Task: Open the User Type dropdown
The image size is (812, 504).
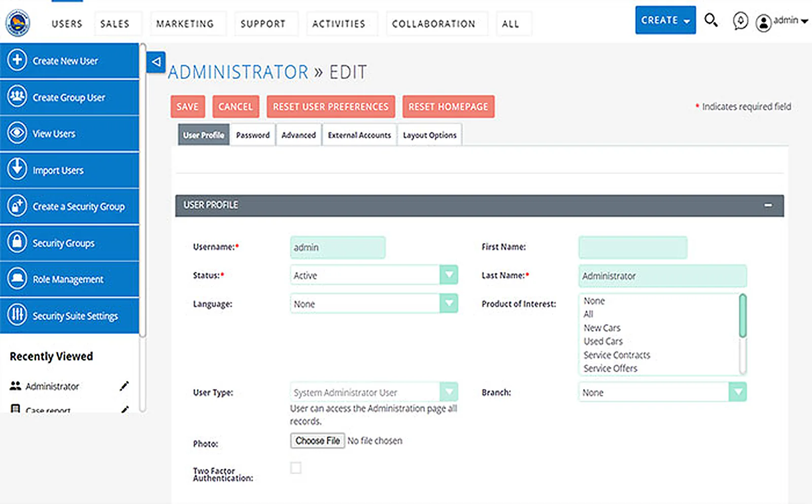Action: (374, 392)
